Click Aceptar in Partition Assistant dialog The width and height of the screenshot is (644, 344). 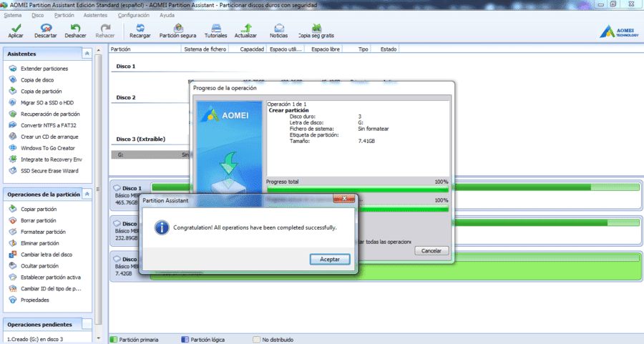330,259
